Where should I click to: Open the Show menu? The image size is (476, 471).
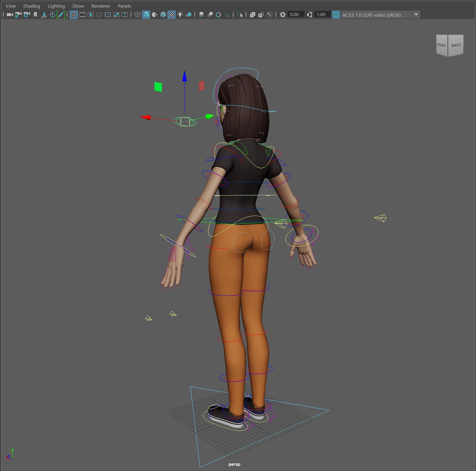[x=78, y=6]
